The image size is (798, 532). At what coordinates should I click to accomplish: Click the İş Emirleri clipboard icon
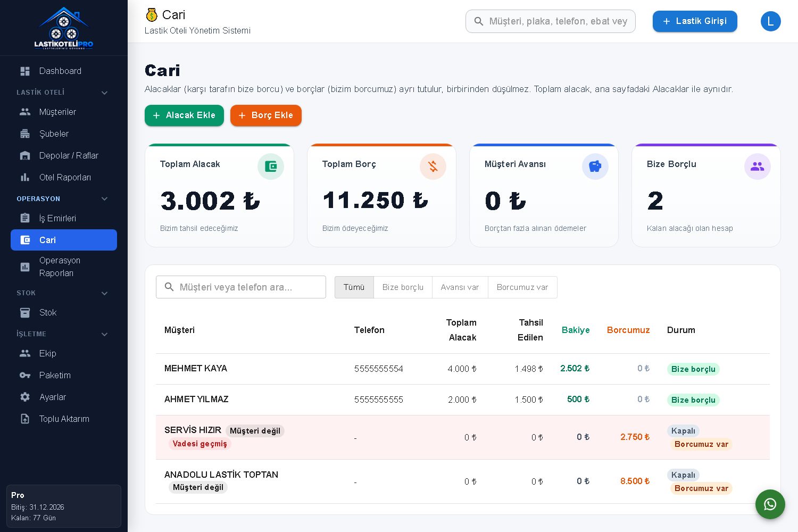click(x=25, y=219)
